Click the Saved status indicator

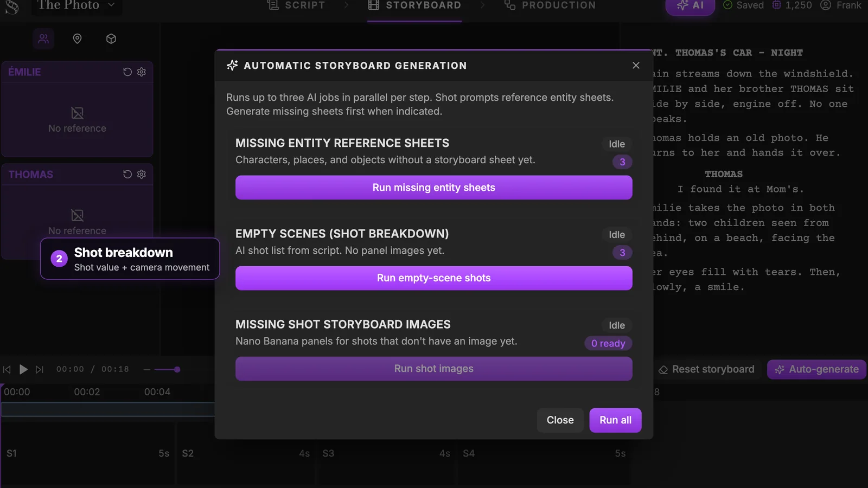pyautogui.click(x=743, y=5)
